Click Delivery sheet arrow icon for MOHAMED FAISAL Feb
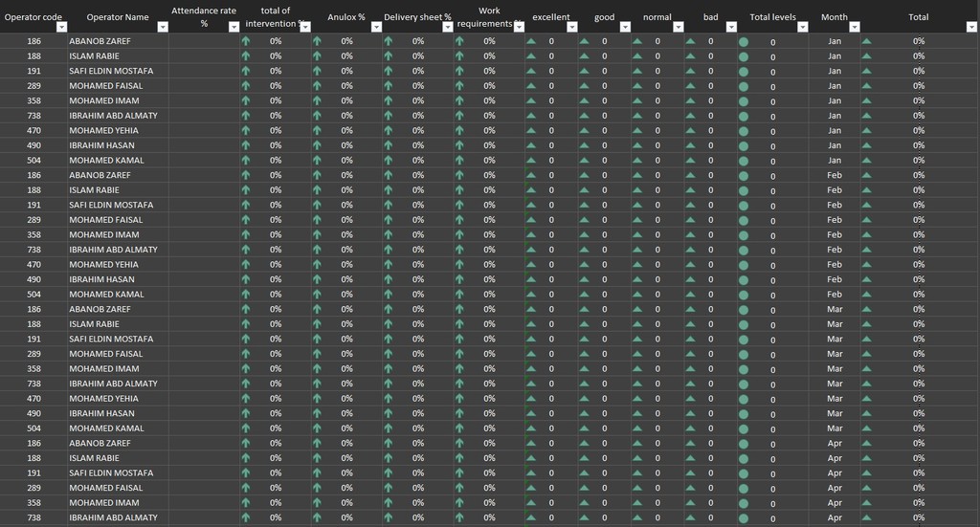 click(x=389, y=220)
